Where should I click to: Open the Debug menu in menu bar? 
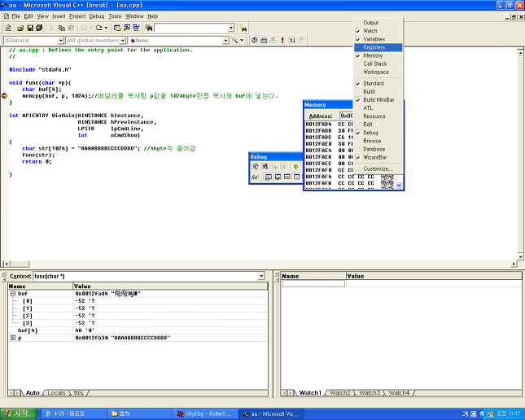[x=96, y=16]
